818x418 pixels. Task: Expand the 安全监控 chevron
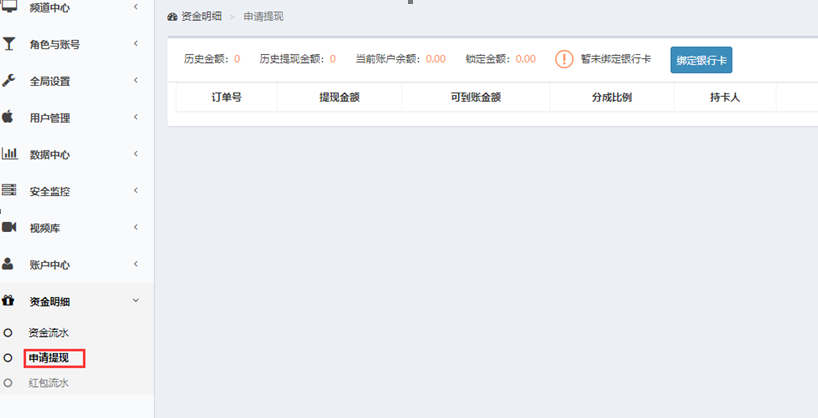point(136,190)
